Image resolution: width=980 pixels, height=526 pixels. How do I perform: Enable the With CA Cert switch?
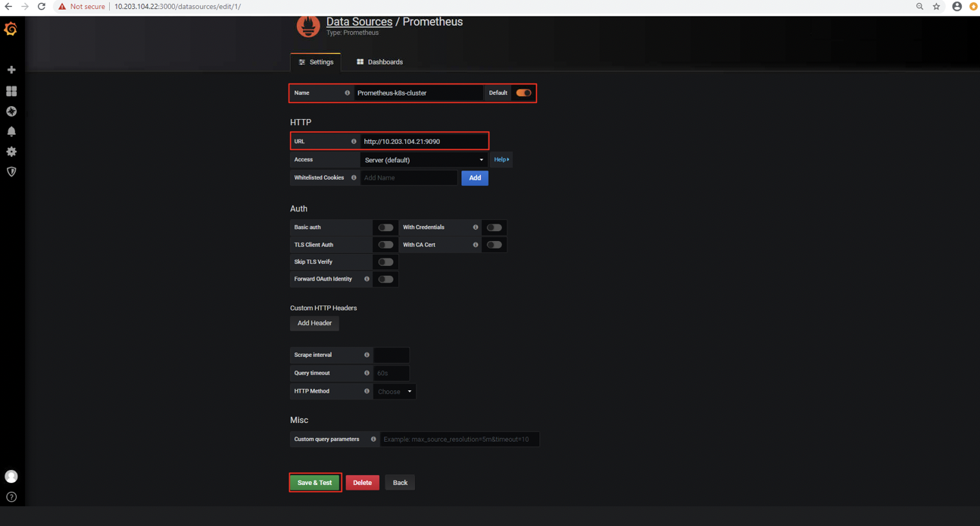[495, 245]
